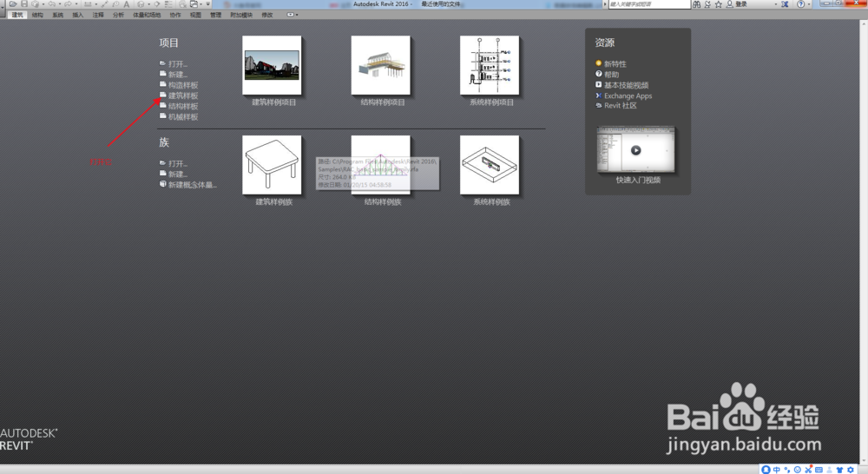Click the Undo arrow in quick access toolbar
Screen dimensions: 868x474
tap(51, 3)
